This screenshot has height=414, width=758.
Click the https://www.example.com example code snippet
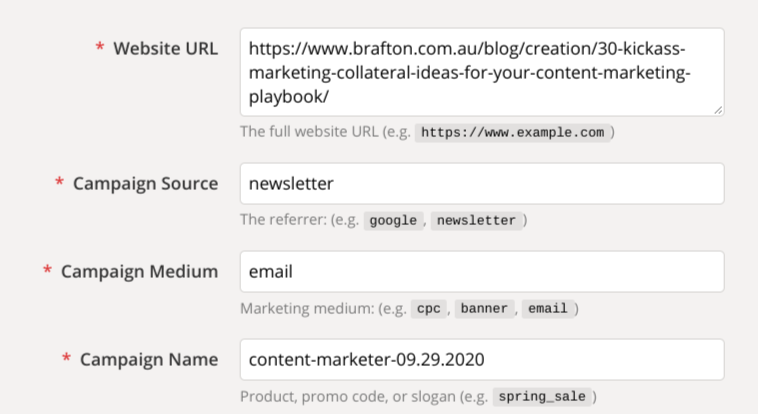[512, 132]
